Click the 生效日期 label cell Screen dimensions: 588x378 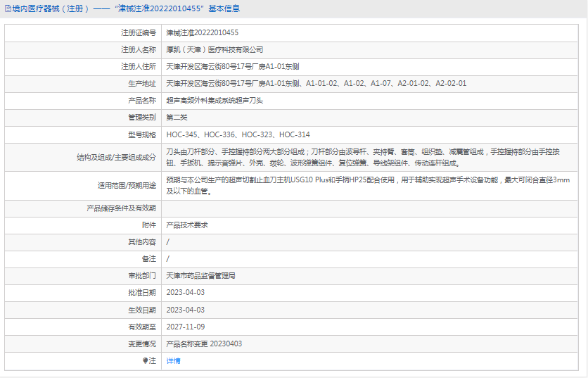point(83,310)
